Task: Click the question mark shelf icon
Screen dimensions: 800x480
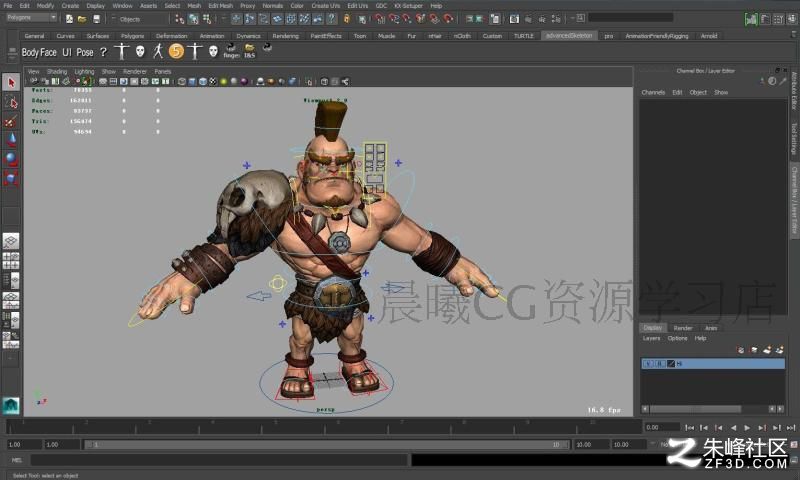Action: [104, 52]
